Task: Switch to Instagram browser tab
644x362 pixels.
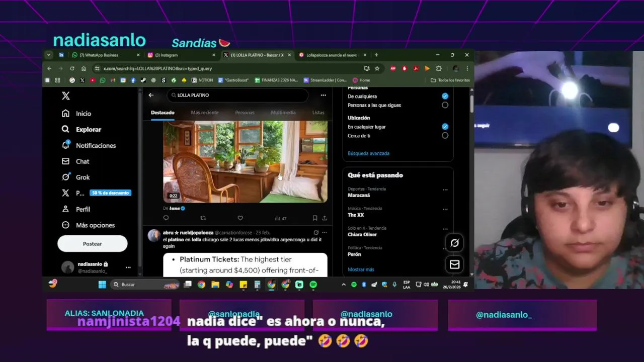Action: [x=181, y=55]
